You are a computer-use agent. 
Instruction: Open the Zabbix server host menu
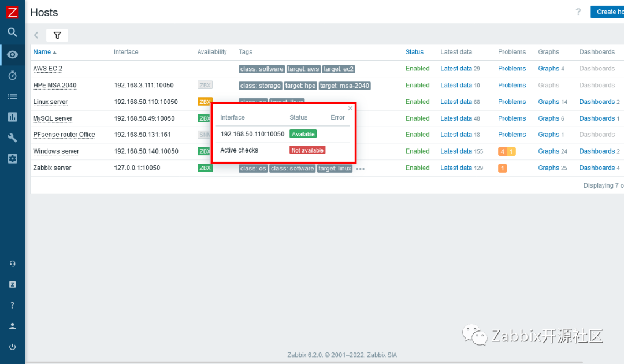(x=52, y=168)
